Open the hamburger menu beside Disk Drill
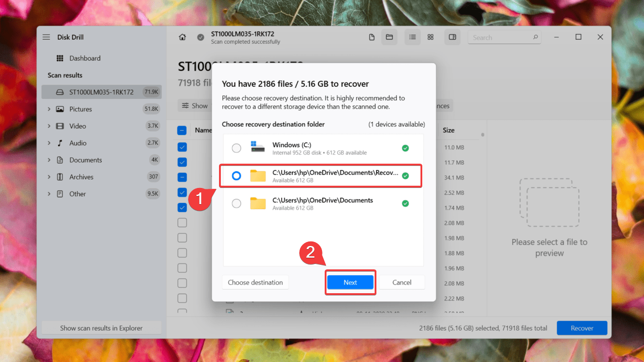644x362 pixels. click(46, 37)
